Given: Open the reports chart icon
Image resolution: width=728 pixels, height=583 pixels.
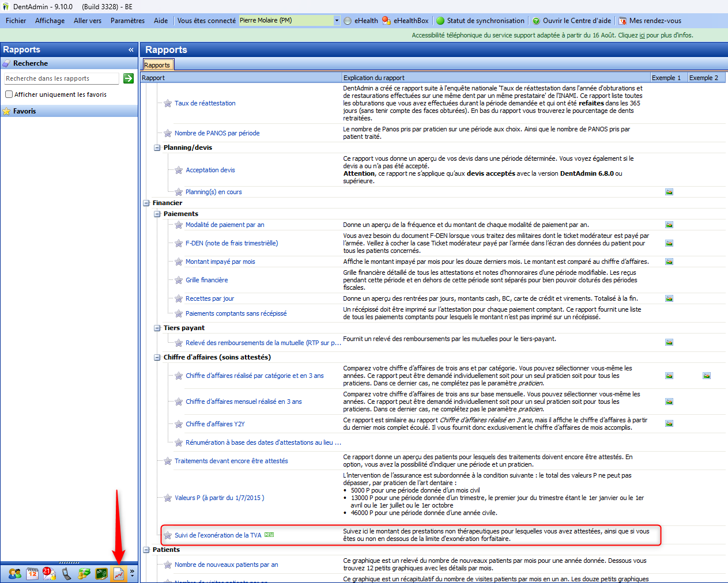Looking at the screenshot, I should click(119, 574).
